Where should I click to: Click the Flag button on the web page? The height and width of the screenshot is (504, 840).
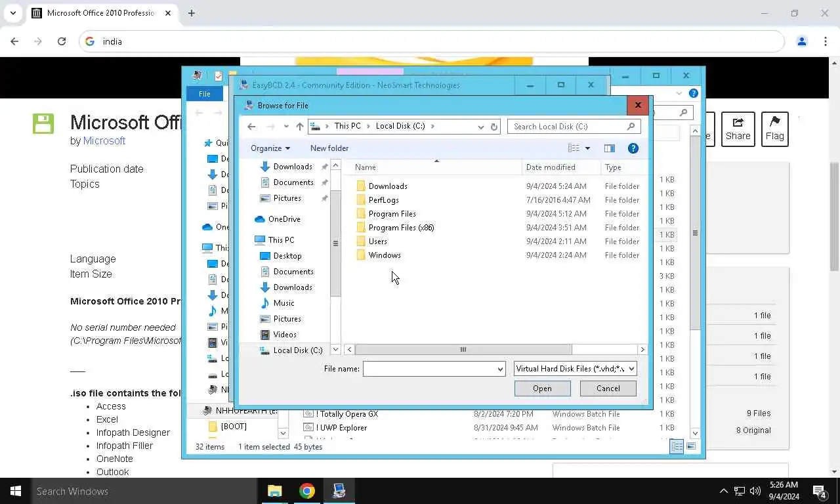coord(774,129)
